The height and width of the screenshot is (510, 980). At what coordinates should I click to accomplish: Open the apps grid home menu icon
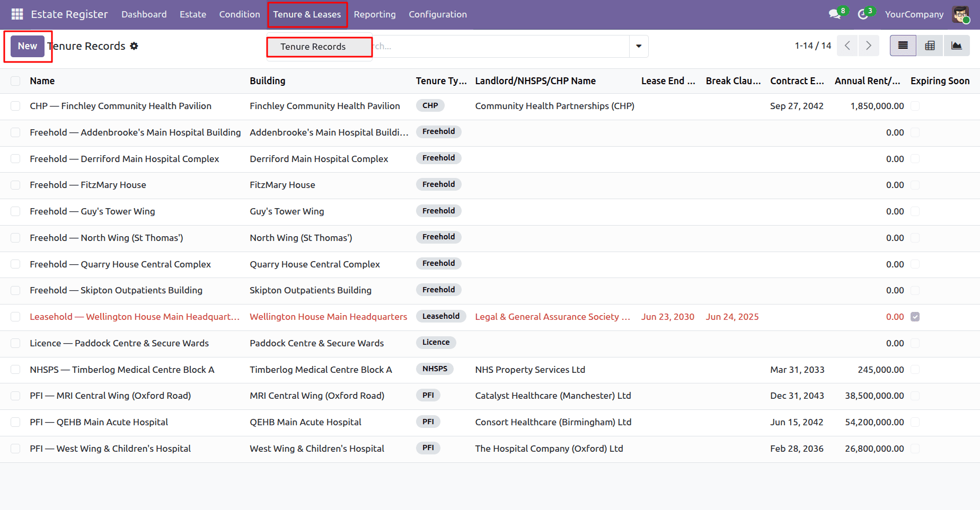click(x=17, y=14)
